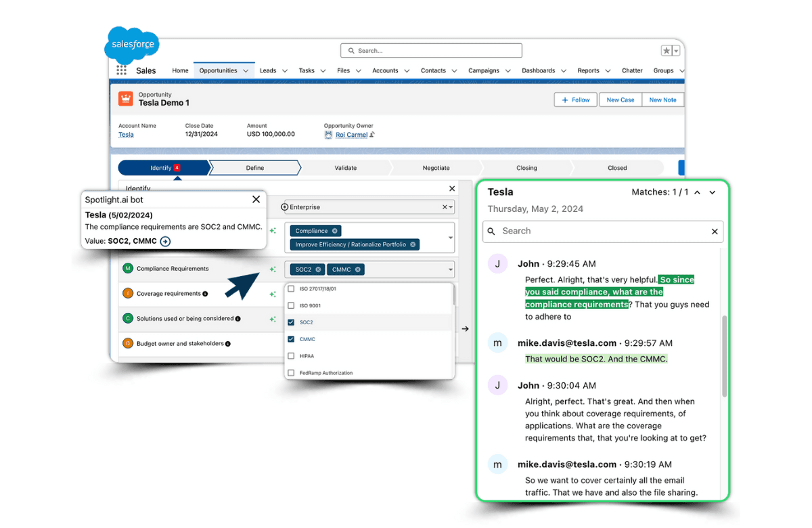This screenshot has width=812, height=528.
Task: Remove the Compliance tag chip
Action: (x=335, y=231)
